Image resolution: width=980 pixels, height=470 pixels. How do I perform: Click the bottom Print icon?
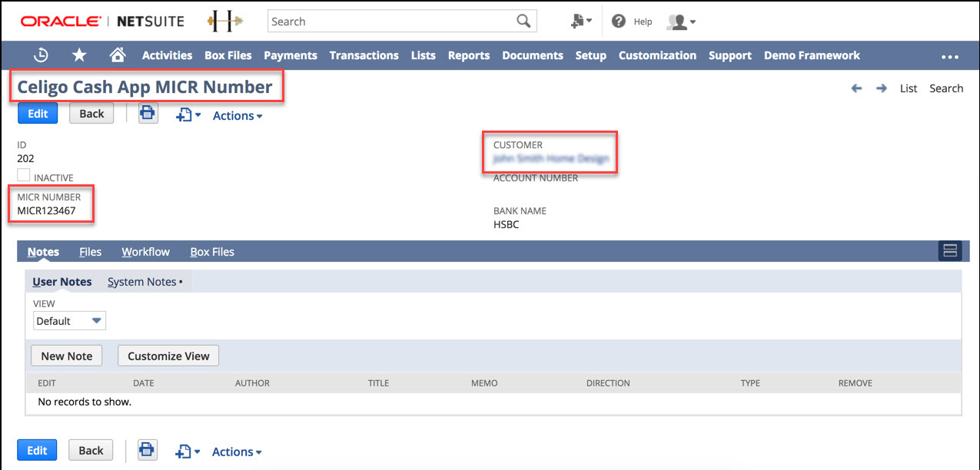click(x=148, y=450)
